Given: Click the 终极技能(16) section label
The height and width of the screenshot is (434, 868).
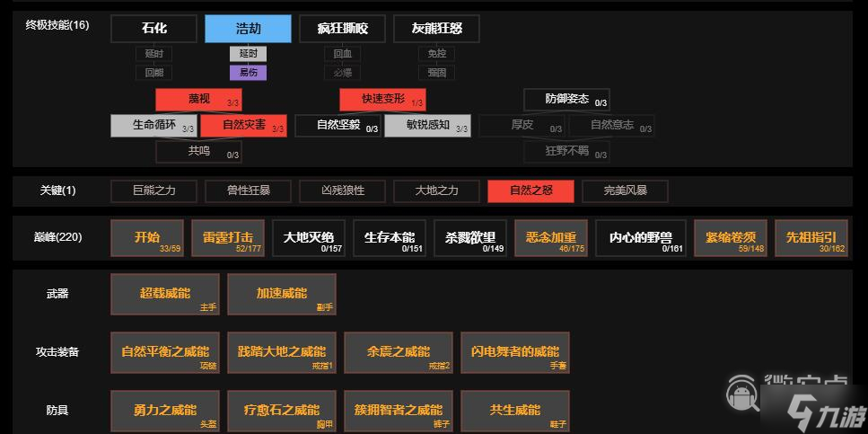Looking at the screenshot, I should click(x=57, y=25).
